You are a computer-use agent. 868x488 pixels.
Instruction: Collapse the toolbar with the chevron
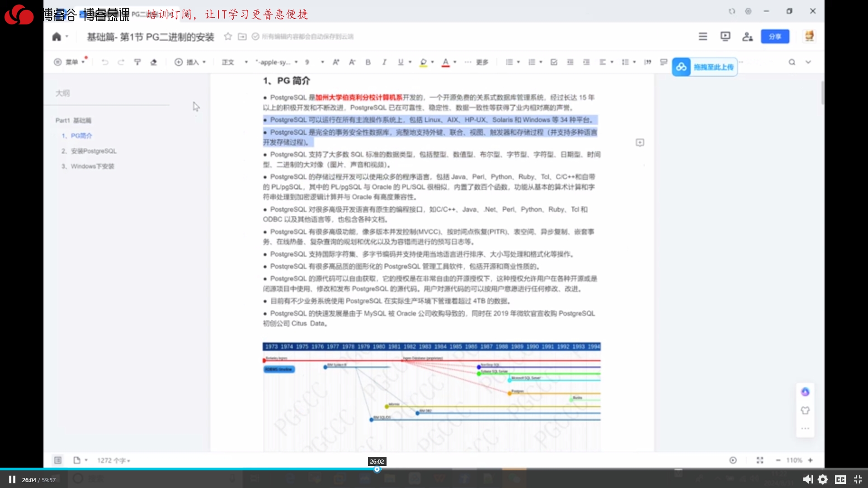(808, 62)
